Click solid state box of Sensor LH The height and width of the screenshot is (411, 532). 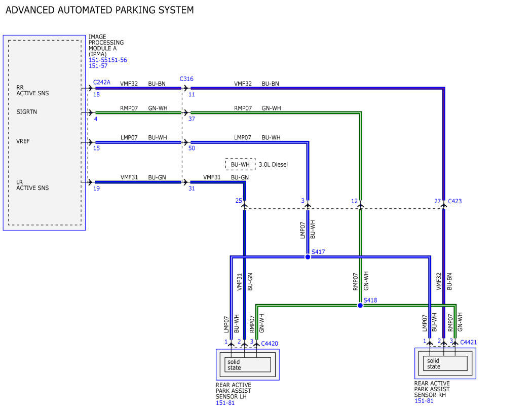click(248, 365)
